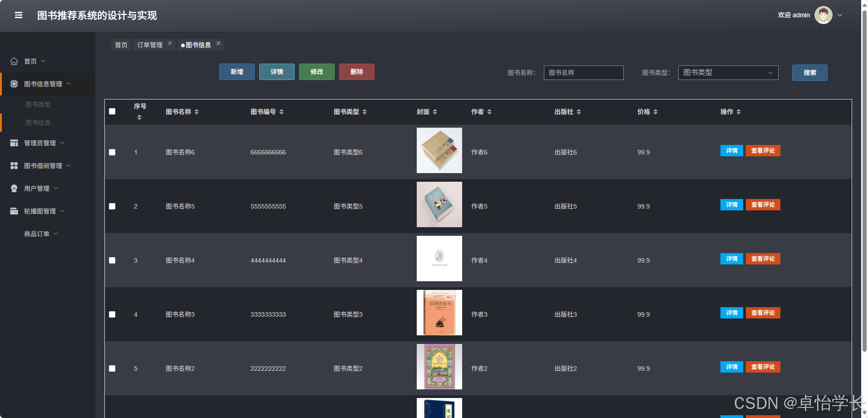Image resolution: width=868 pixels, height=418 pixels.
Task: Click the cover image of 图书名称5
Action: click(x=439, y=204)
